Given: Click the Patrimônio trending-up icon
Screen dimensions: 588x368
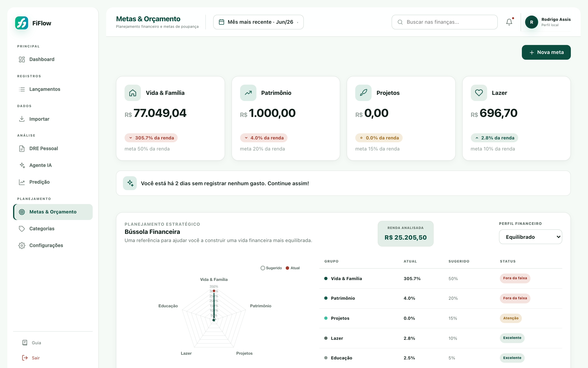Looking at the screenshot, I should tap(248, 93).
